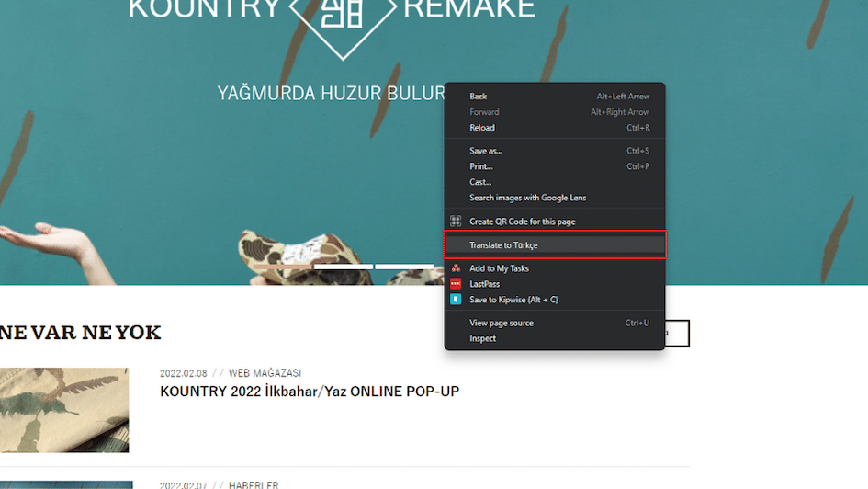Click the REMAKE logo text
Image resolution: width=868 pixels, height=489 pixels.
pos(469,9)
